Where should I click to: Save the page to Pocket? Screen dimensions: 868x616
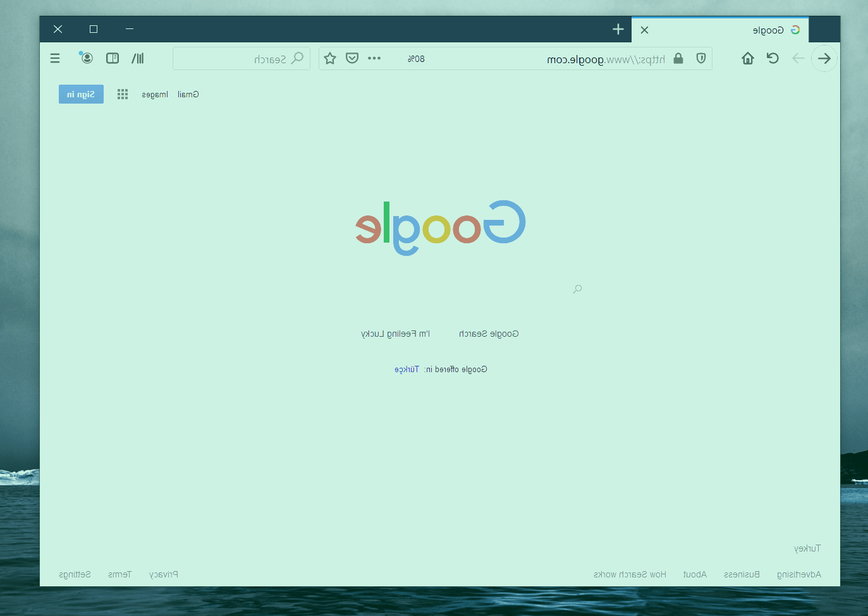[352, 58]
